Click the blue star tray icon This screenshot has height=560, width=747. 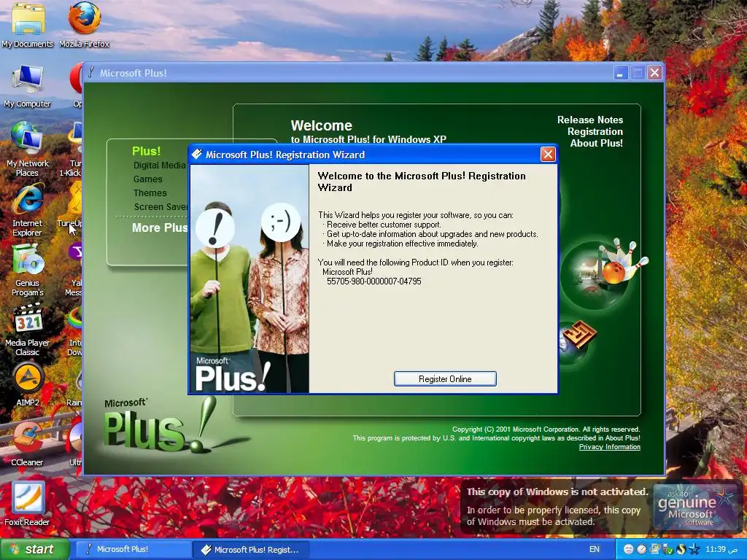[x=694, y=550]
